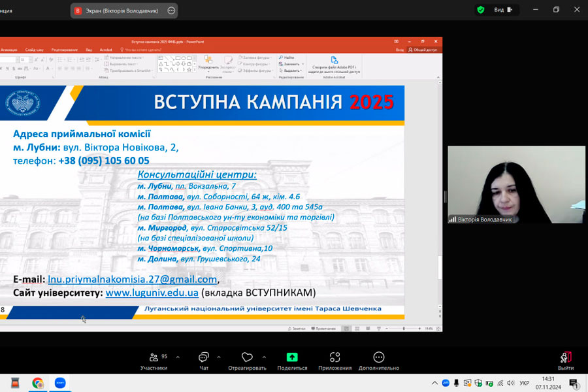Click the React (Отреагировать) heart icon
Viewport: 588px width, 392px height.
[247, 359]
